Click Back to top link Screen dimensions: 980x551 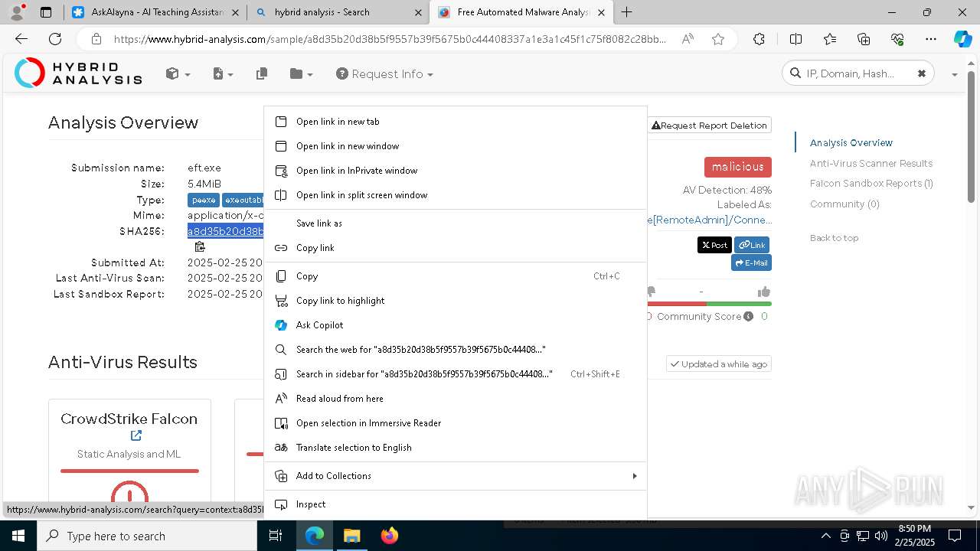(x=834, y=238)
